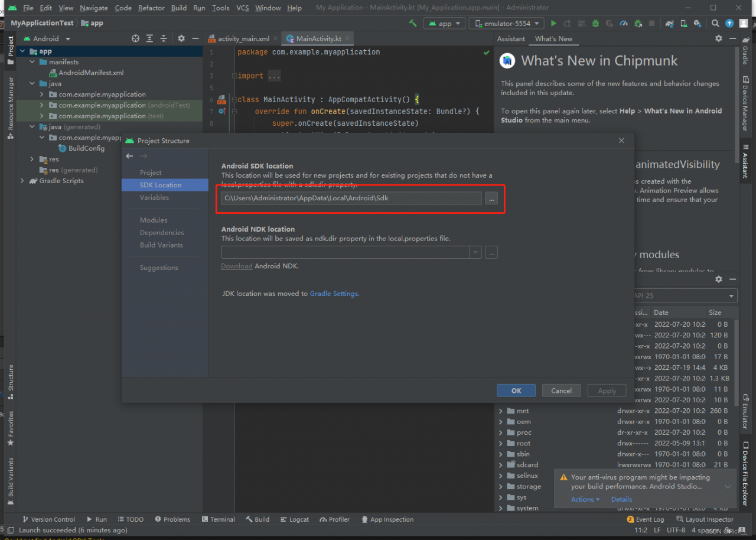756x540 pixels.
Task: Open the AVD device manager toolbar icon
Action: 684,23
